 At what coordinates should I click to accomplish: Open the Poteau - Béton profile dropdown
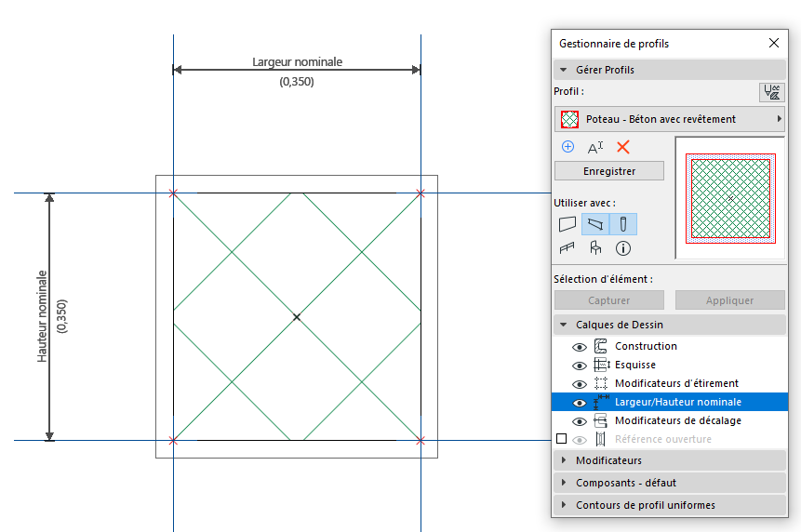pyautogui.click(x=670, y=119)
